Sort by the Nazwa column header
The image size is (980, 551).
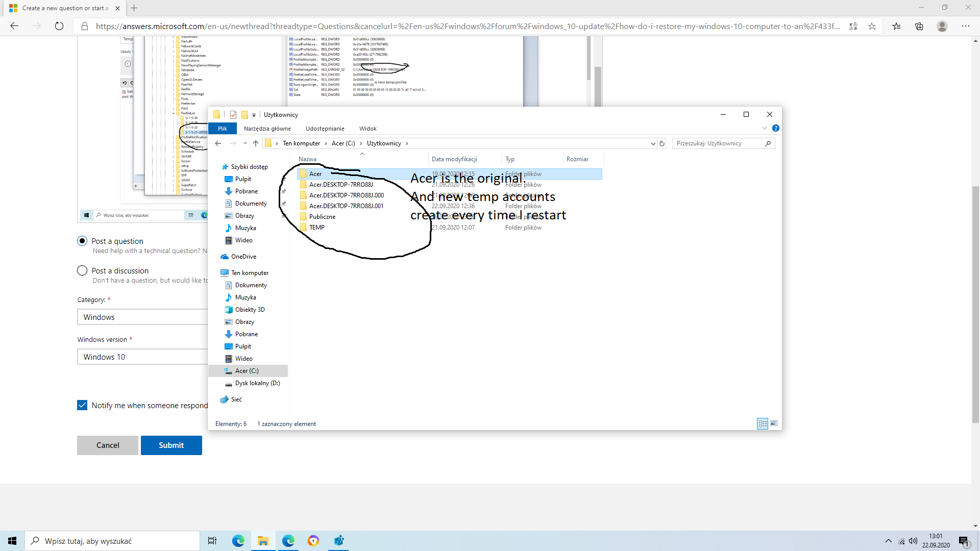pyautogui.click(x=362, y=159)
